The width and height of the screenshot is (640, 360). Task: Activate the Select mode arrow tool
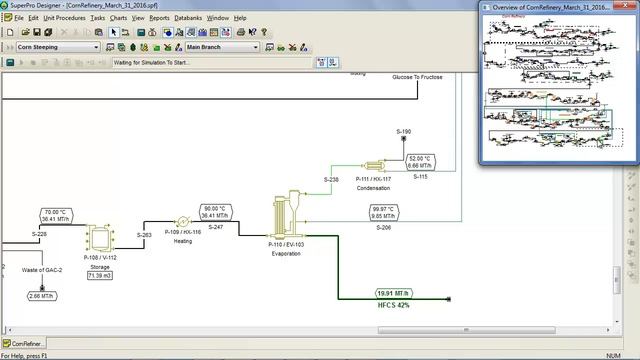pos(114,32)
